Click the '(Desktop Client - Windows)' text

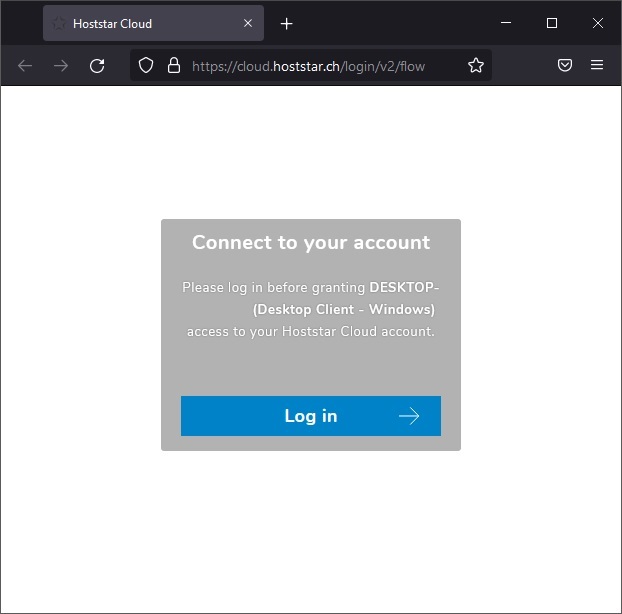[344, 309]
